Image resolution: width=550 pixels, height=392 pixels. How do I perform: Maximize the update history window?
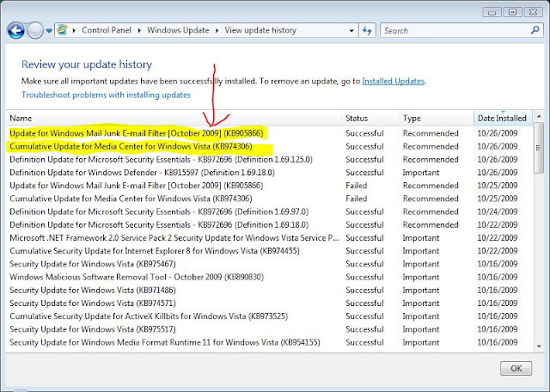tap(512, 12)
